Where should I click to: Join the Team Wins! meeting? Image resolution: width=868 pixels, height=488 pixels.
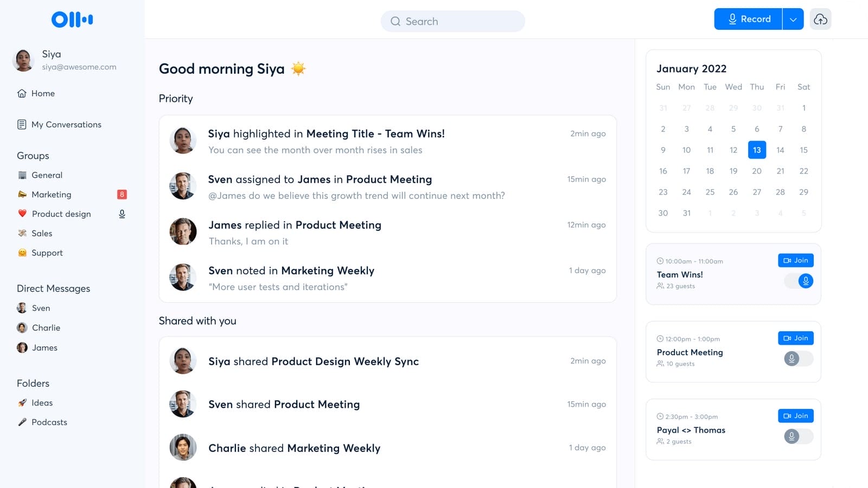(795, 260)
